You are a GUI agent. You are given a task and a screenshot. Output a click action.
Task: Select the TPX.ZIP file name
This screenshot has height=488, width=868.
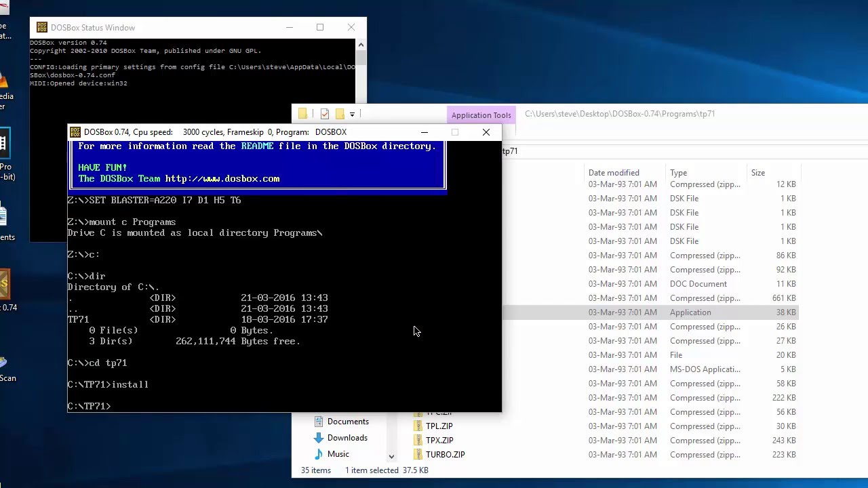[439, 441]
